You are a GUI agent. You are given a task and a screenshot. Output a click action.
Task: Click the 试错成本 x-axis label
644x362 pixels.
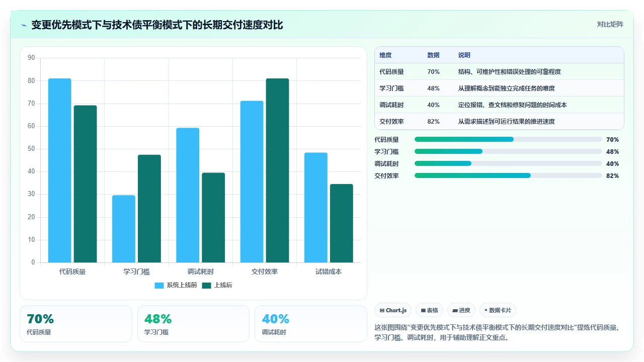point(329,271)
